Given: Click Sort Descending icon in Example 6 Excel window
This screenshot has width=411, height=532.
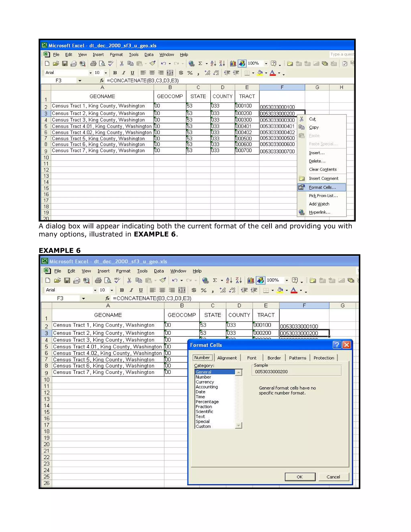Looking at the screenshot, I should 239,280.
